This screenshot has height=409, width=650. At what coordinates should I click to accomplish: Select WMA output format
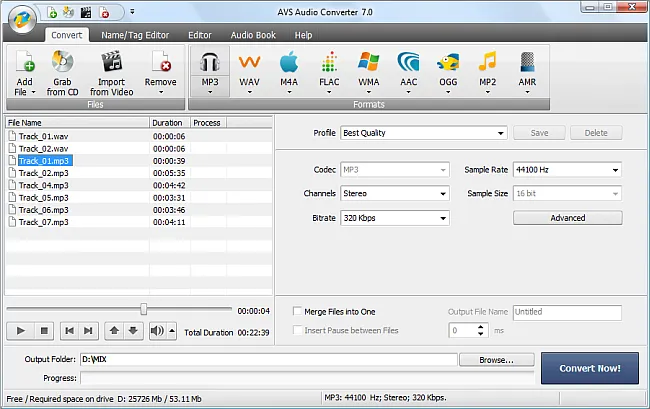tap(369, 72)
